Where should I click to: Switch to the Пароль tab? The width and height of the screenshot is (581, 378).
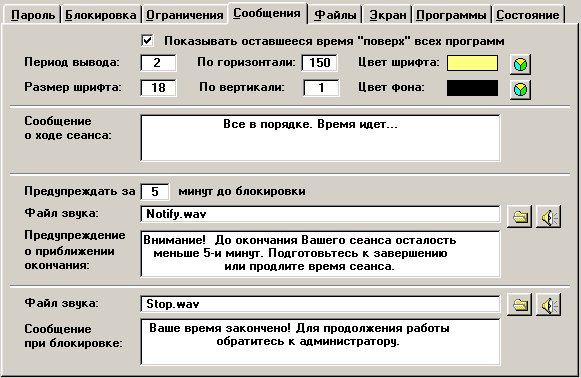pyautogui.click(x=33, y=15)
